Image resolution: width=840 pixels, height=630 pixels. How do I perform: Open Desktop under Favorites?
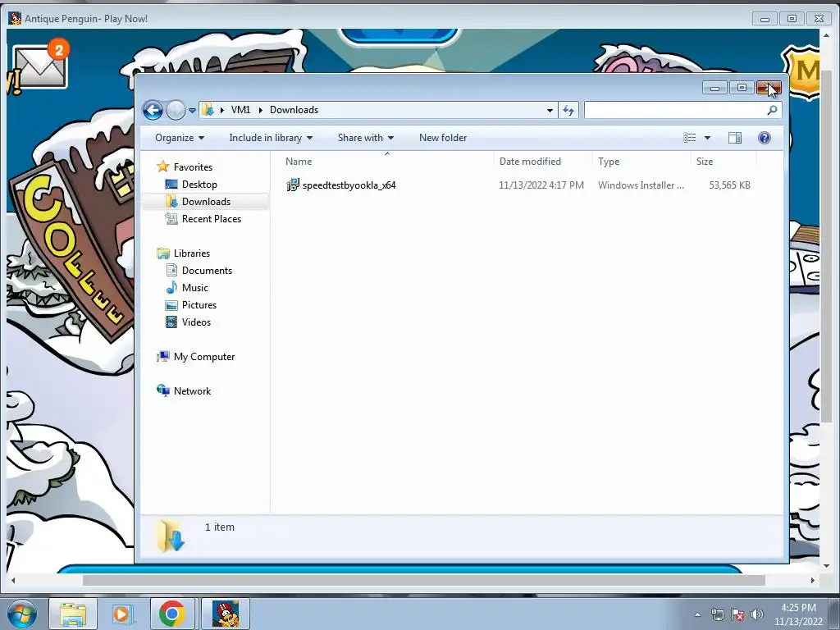click(199, 185)
